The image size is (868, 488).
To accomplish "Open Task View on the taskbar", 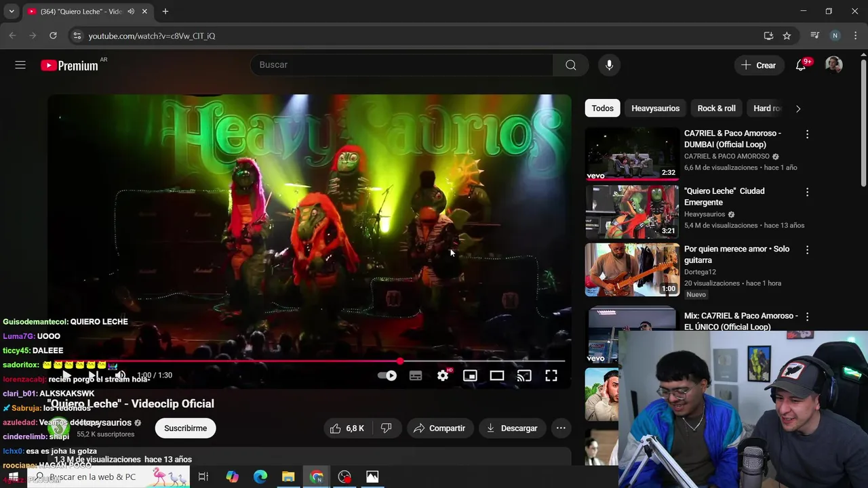I will (203, 477).
